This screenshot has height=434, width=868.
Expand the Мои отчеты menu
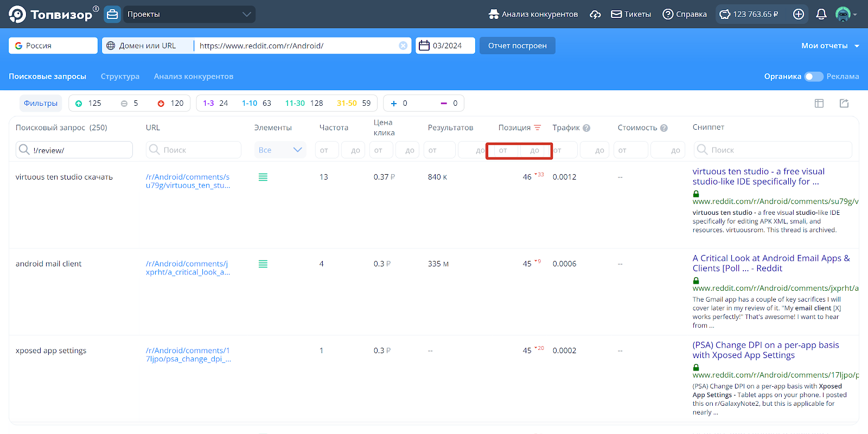829,46
